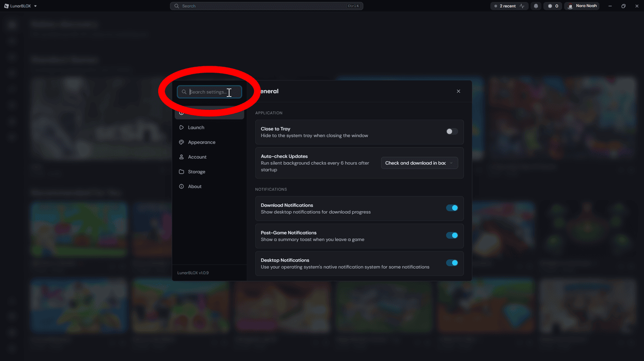The image size is (644, 361).
Task: Click the 'Run silent background checks' description
Action: coord(315,166)
